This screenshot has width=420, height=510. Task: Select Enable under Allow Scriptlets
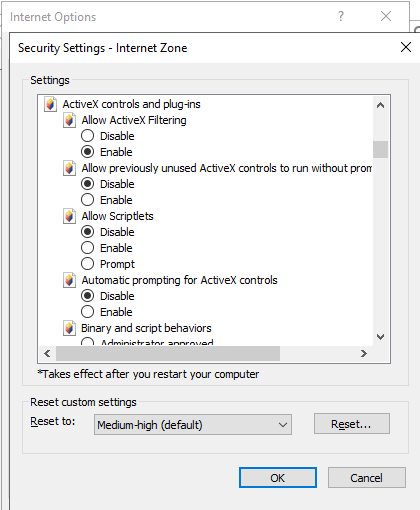pos(87,248)
